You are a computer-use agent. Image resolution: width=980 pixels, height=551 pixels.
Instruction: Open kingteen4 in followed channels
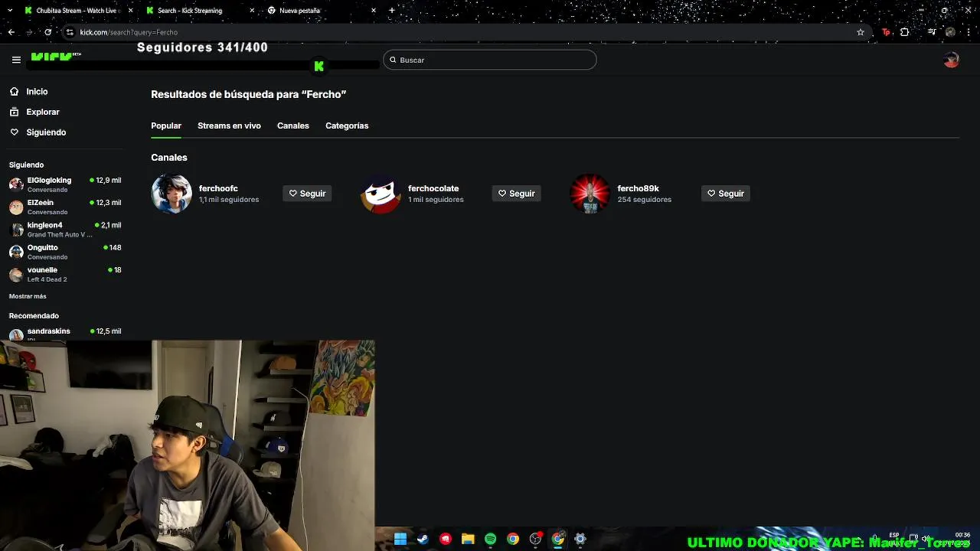[65, 230]
